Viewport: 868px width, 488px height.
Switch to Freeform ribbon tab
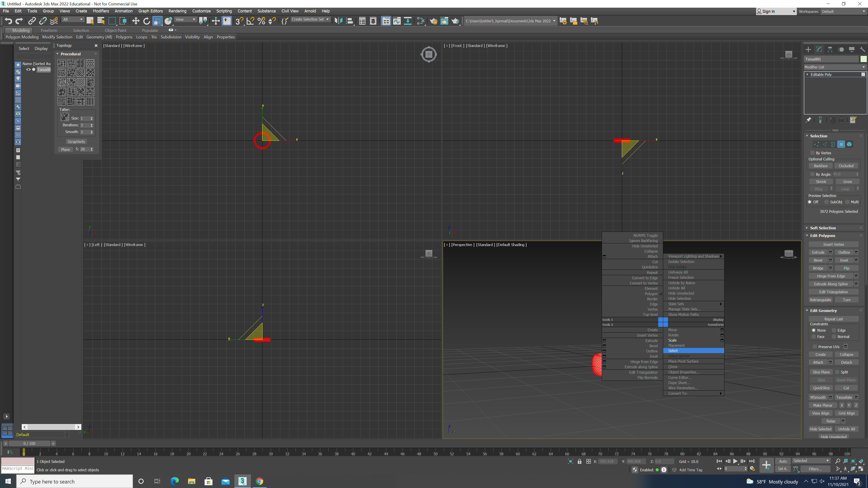[x=49, y=30]
